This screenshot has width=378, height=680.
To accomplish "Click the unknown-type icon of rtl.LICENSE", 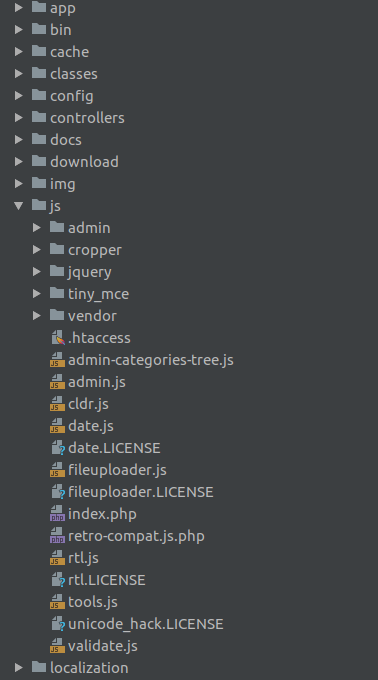I will point(58,580).
